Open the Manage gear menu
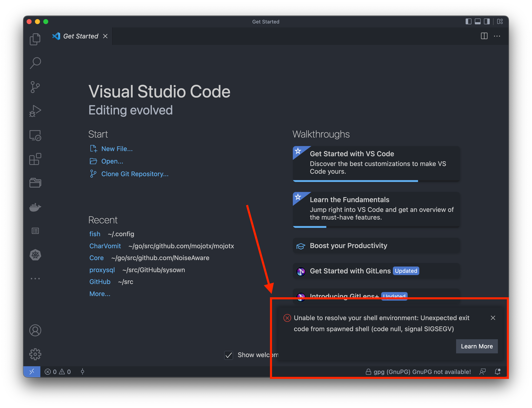The height and width of the screenshot is (408, 532). pos(35,354)
